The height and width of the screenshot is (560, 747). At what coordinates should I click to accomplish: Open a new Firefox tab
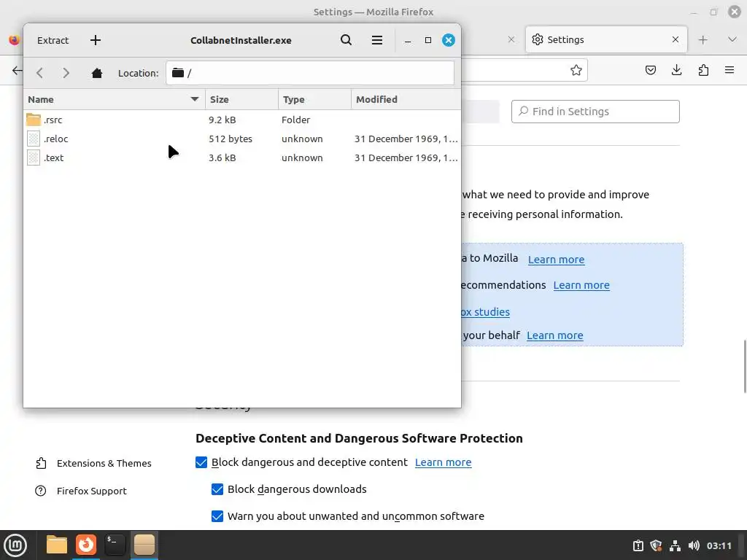[x=703, y=40]
